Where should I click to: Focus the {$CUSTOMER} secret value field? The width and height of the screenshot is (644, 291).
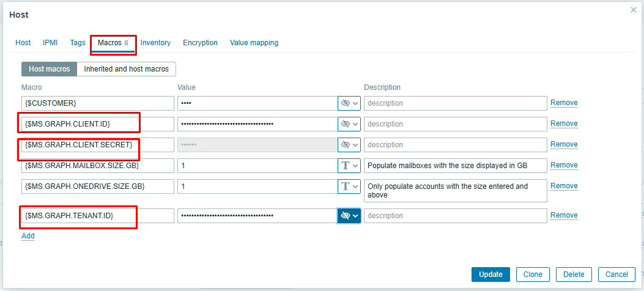click(257, 103)
